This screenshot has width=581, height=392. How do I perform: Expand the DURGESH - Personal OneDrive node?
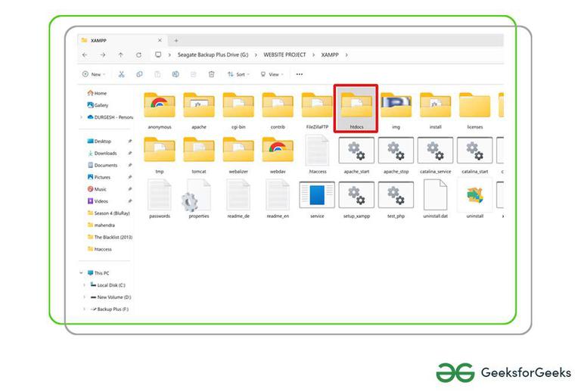pyautogui.click(x=81, y=117)
